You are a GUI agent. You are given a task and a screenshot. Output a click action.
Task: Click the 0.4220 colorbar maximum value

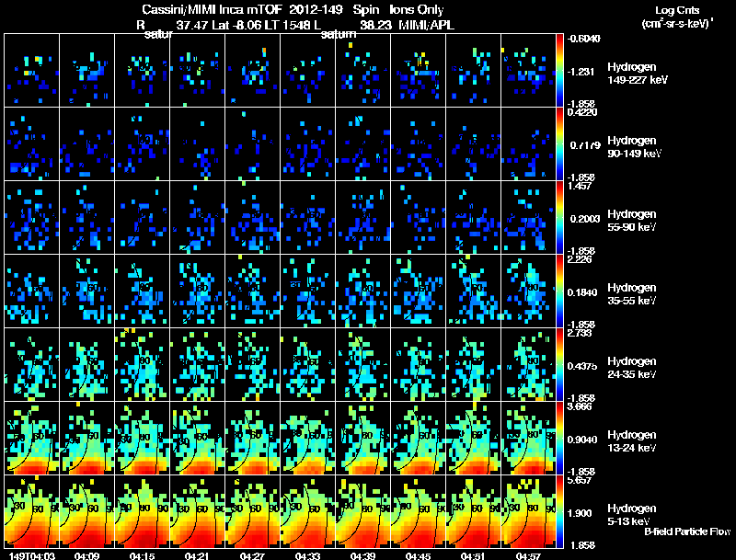[x=582, y=112]
